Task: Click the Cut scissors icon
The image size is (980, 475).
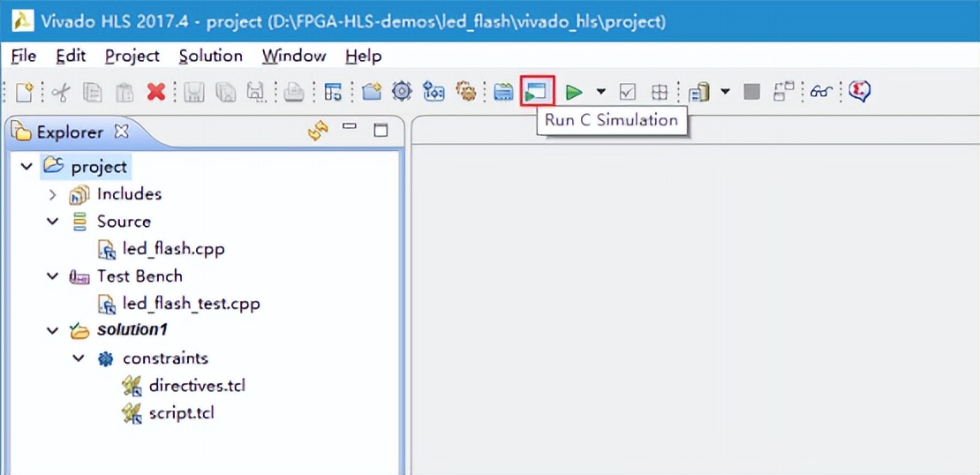Action: tap(61, 93)
